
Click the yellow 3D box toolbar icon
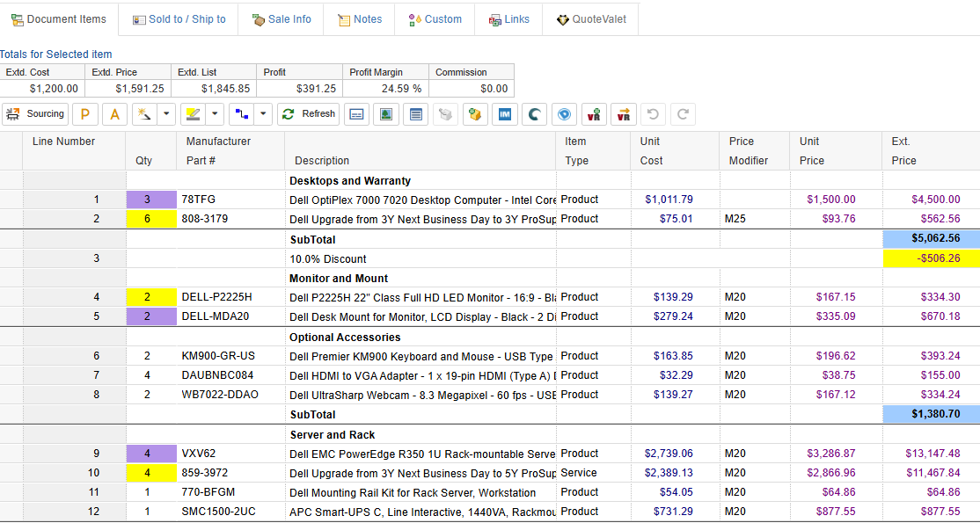tap(475, 113)
